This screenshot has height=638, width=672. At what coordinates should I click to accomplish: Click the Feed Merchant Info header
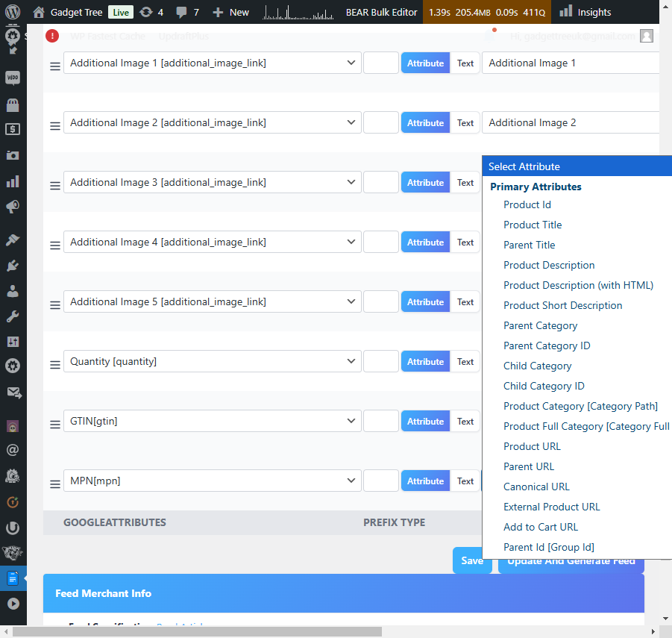tap(343, 593)
